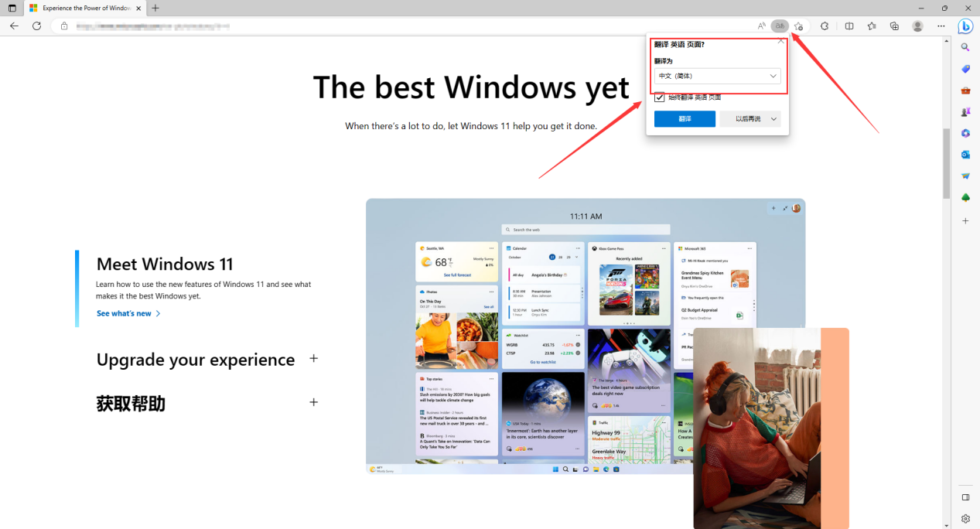Open sidebar settings gear icon

pos(965,519)
